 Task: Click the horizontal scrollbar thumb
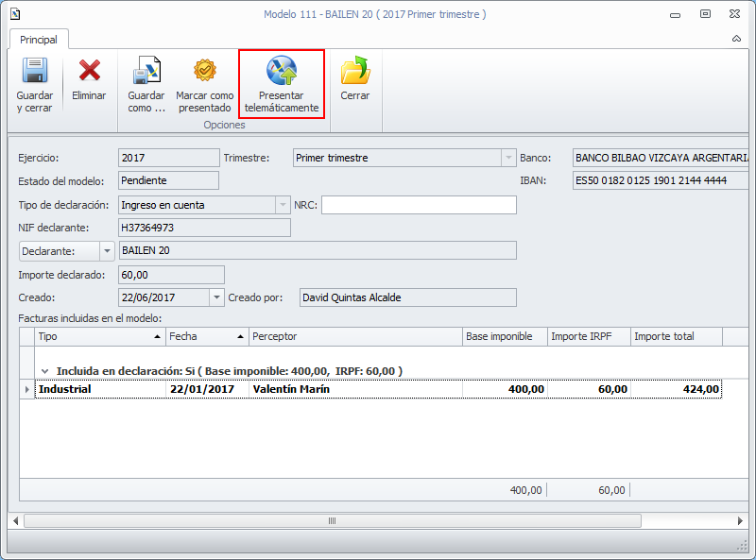tap(333, 521)
